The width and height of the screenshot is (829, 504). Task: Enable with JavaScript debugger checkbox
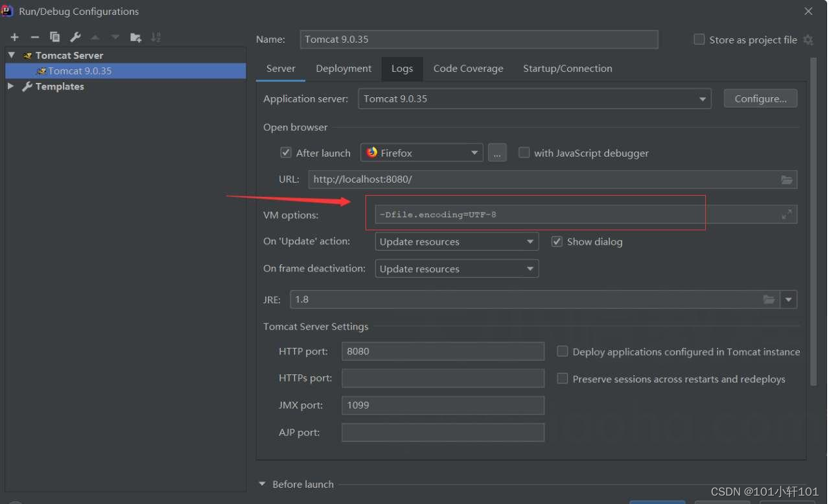point(524,153)
